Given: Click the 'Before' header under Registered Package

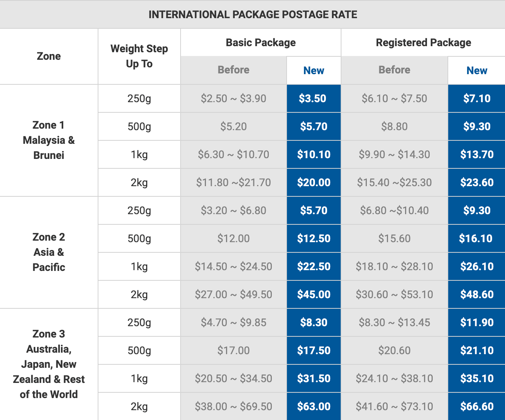Looking at the screenshot, I should point(394,70).
